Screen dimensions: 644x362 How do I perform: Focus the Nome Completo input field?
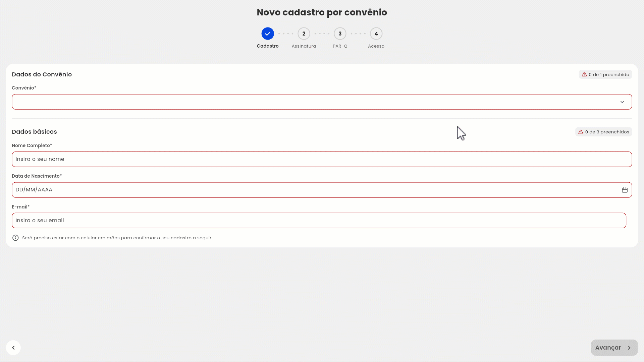point(322,159)
